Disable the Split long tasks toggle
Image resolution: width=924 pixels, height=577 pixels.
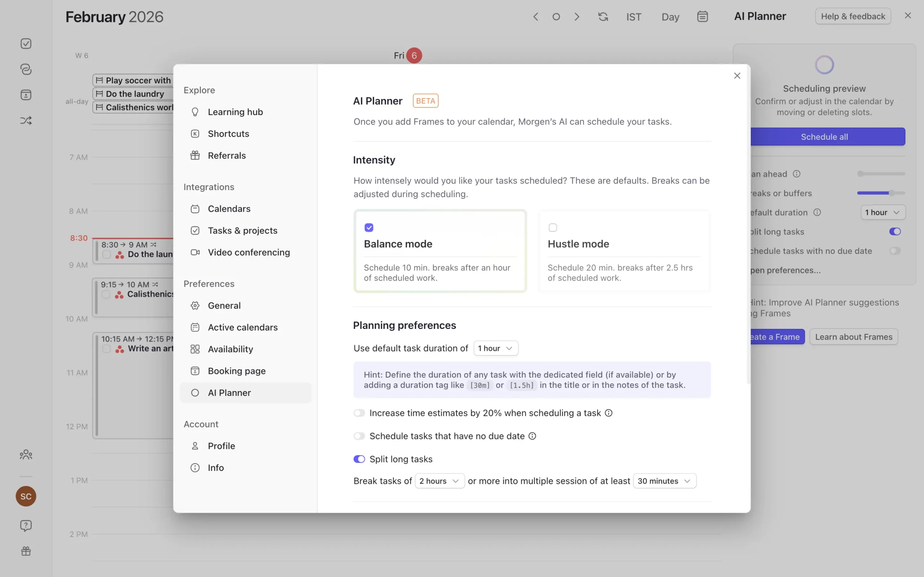(359, 459)
